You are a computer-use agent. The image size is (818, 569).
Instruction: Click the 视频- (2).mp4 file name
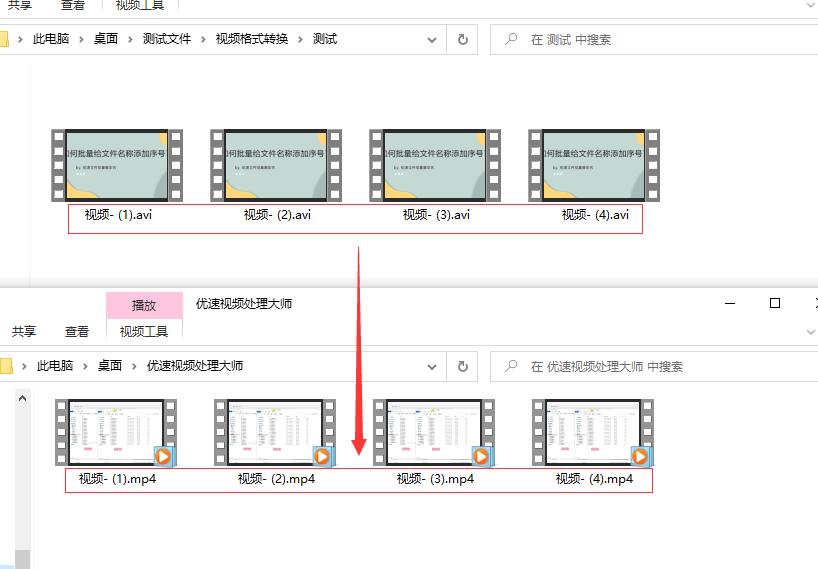pos(276,479)
